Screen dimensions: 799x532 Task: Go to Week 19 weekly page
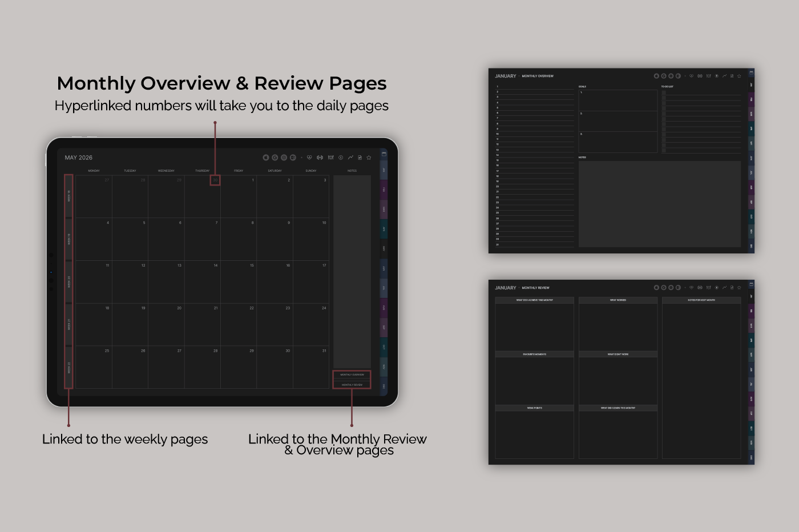point(68,239)
